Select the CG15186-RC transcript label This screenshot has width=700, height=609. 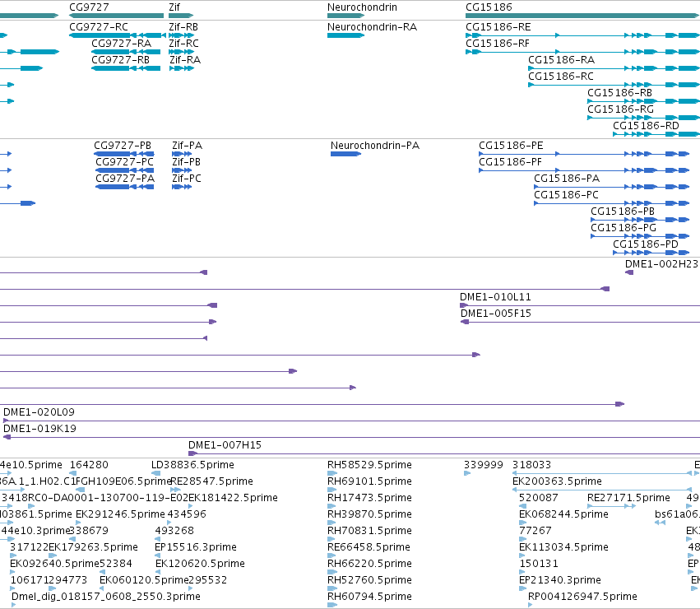(561, 77)
